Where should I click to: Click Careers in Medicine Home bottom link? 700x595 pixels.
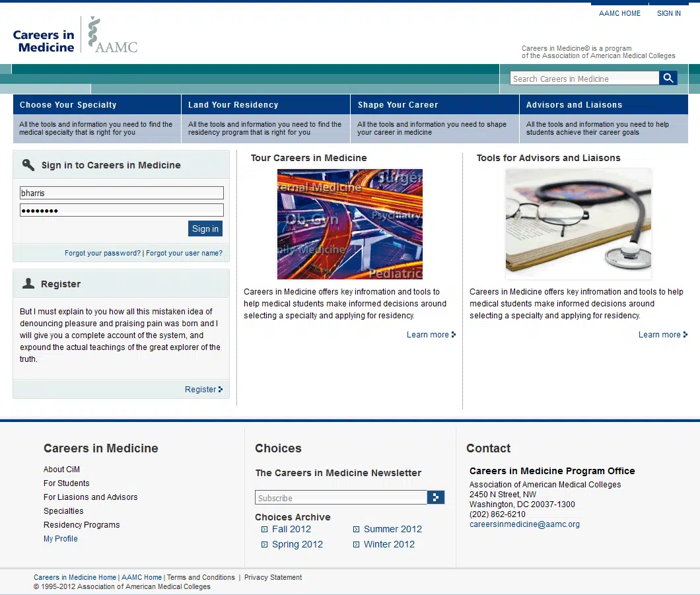75,577
